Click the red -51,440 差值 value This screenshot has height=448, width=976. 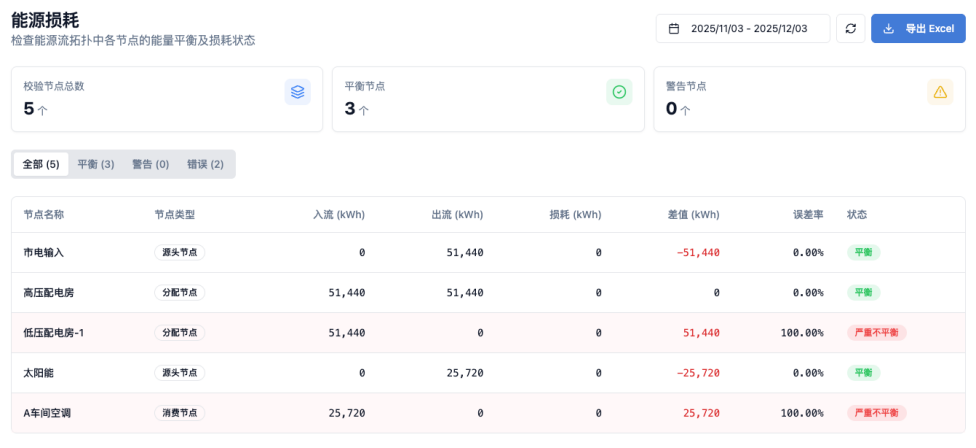[698, 253]
